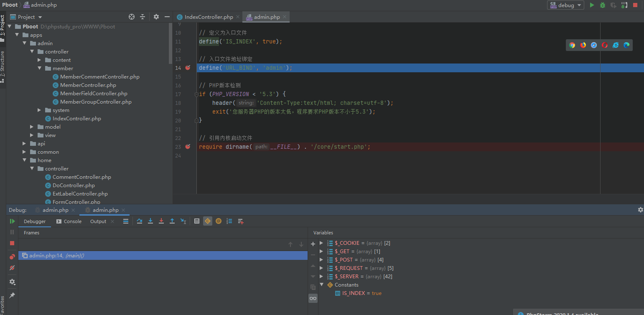Show execution point in debugger toolbar
Viewport: 644px width, 315px height.
126,221
